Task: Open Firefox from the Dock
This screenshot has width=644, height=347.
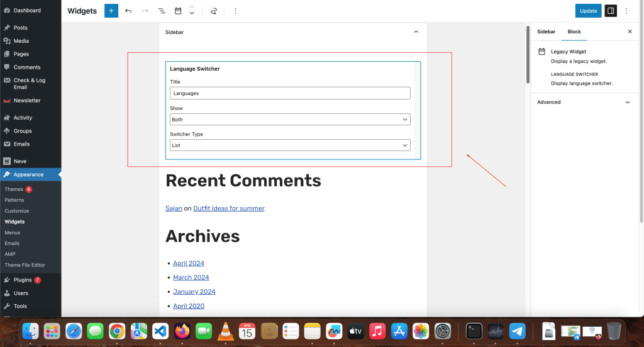Action: click(x=182, y=331)
